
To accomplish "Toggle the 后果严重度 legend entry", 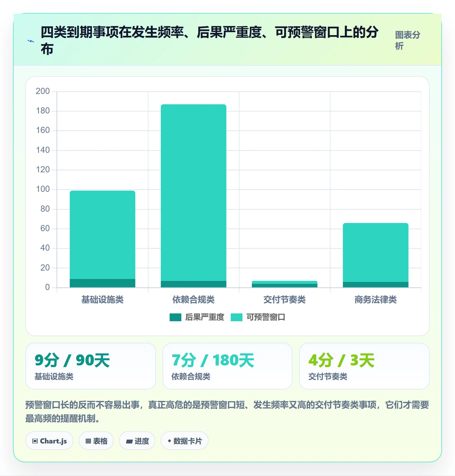I will coord(197,317).
